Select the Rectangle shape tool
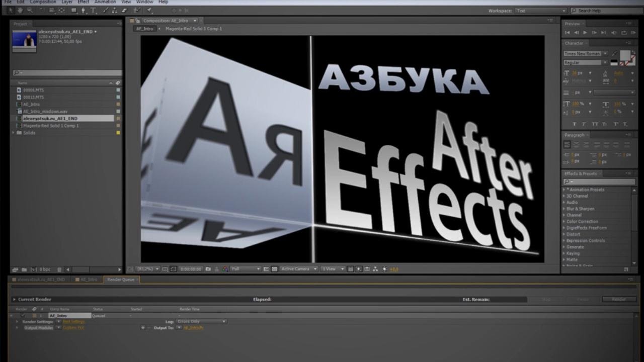Viewport: 644px width, 362px height. [x=74, y=10]
